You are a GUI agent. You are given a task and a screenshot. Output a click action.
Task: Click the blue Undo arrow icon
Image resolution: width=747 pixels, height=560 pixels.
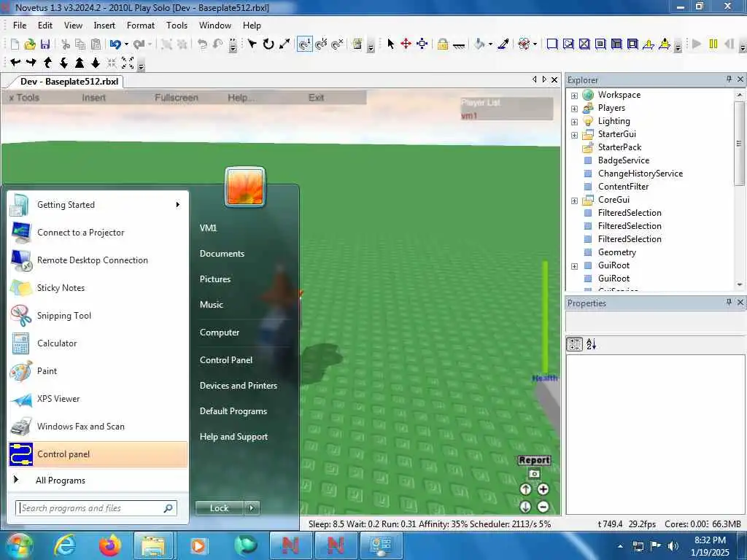click(x=115, y=44)
